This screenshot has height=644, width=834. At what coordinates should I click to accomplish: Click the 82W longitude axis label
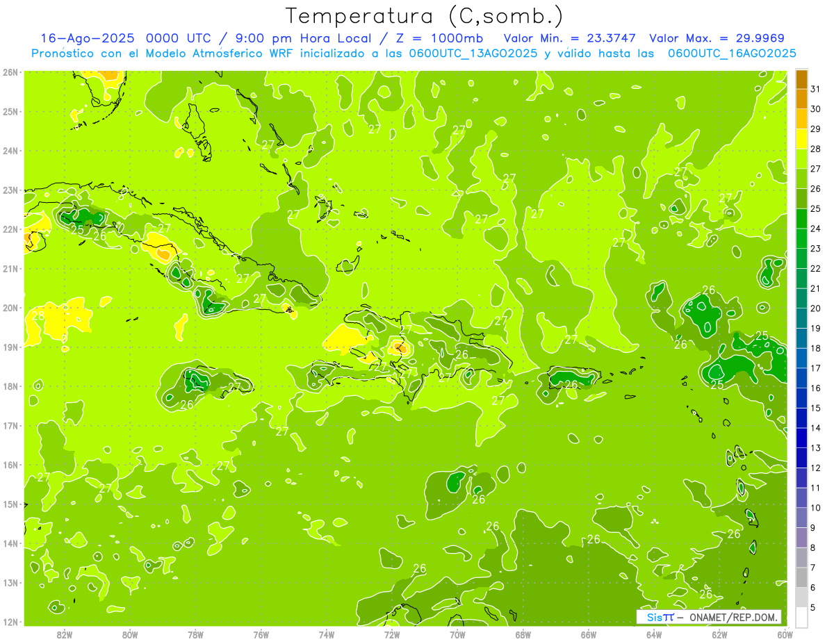click(x=64, y=634)
